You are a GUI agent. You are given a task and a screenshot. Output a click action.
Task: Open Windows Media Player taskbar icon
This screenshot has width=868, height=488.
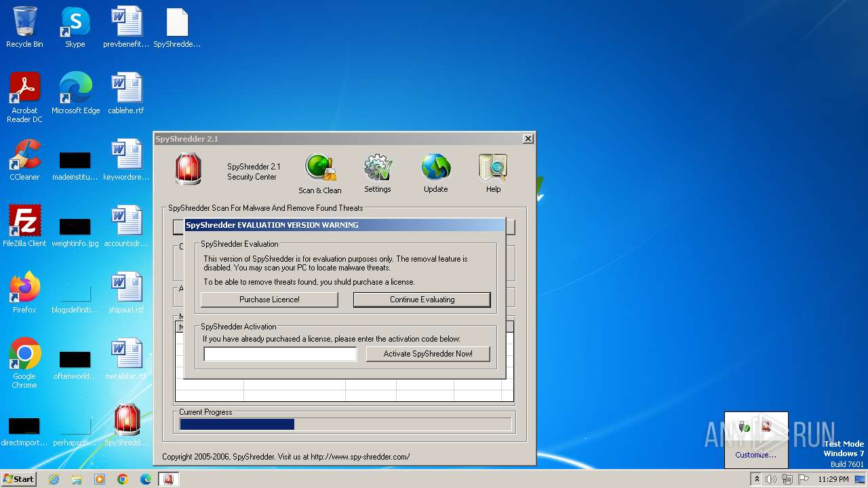(x=100, y=479)
